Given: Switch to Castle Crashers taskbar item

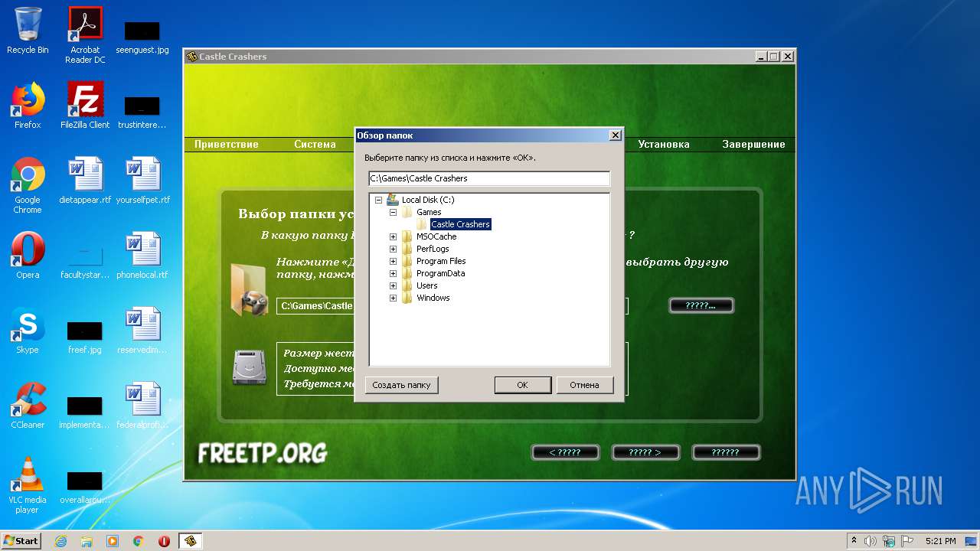Looking at the screenshot, I should (x=191, y=541).
